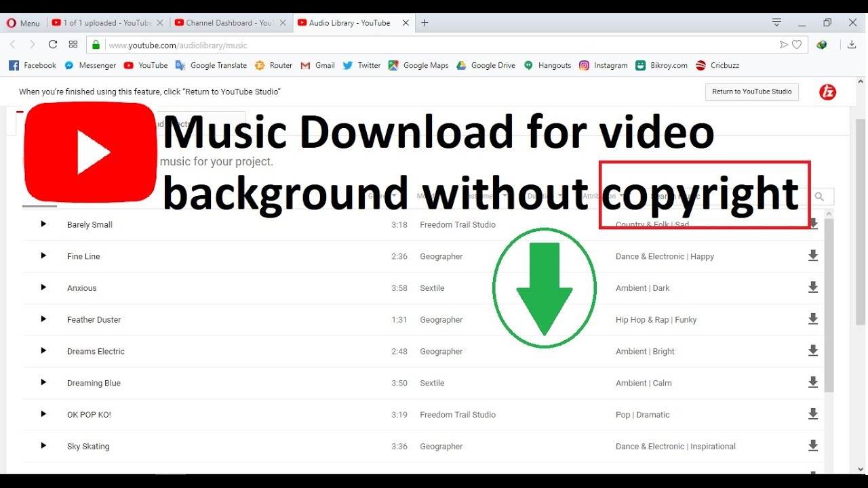This screenshot has height=488, width=868.
Task: Select the 'Pop | Dramatic' genre text
Action: [x=642, y=415]
